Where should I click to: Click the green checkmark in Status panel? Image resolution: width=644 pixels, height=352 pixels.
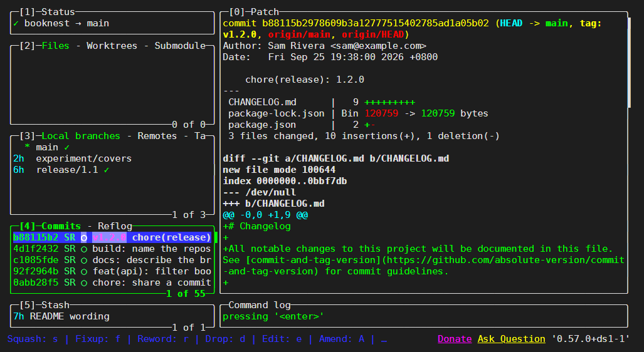pyautogui.click(x=16, y=23)
